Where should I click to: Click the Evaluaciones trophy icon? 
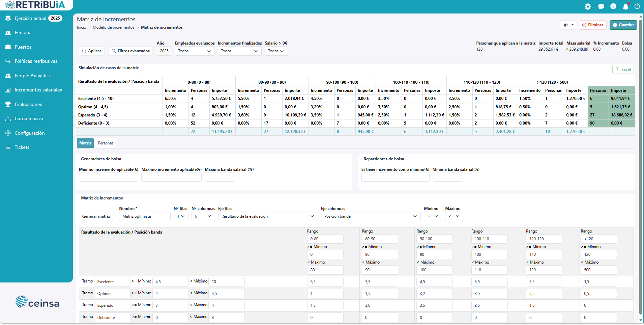pyautogui.click(x=8, y=104)
